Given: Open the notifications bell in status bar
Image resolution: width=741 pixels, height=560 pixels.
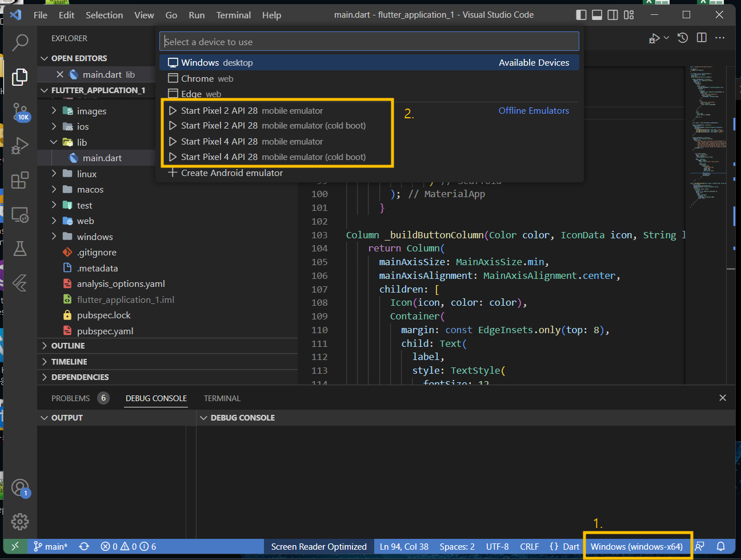Looking at the screenshot, I should click(x=721, y=546).
